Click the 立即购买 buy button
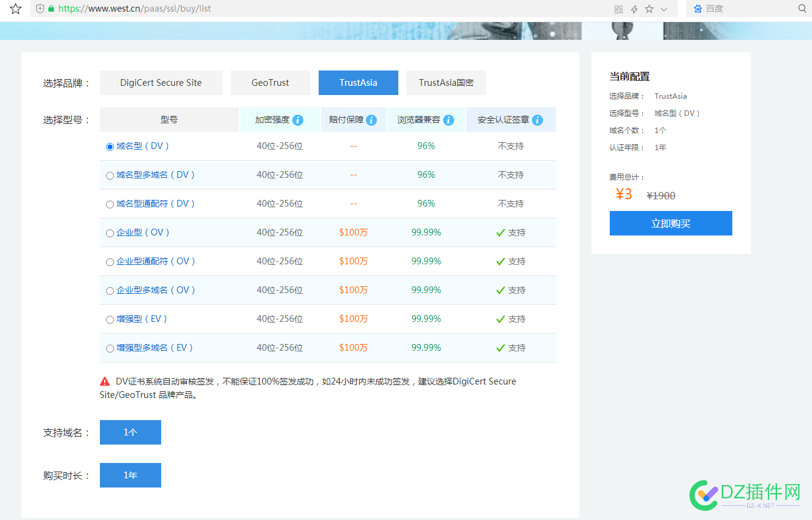The image size is (812, 520). click(x=671, y=223)
